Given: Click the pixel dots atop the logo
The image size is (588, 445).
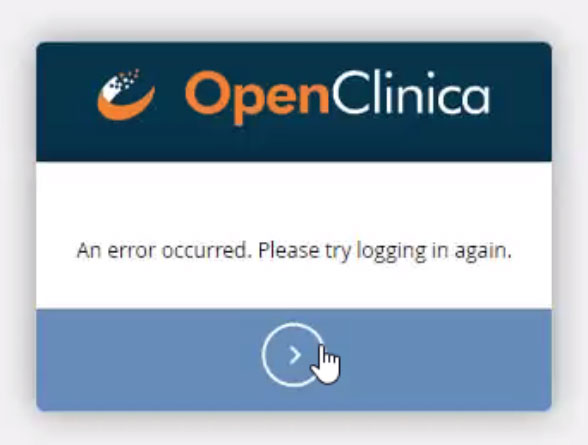Looking at the screenshot, I should 128,78.
